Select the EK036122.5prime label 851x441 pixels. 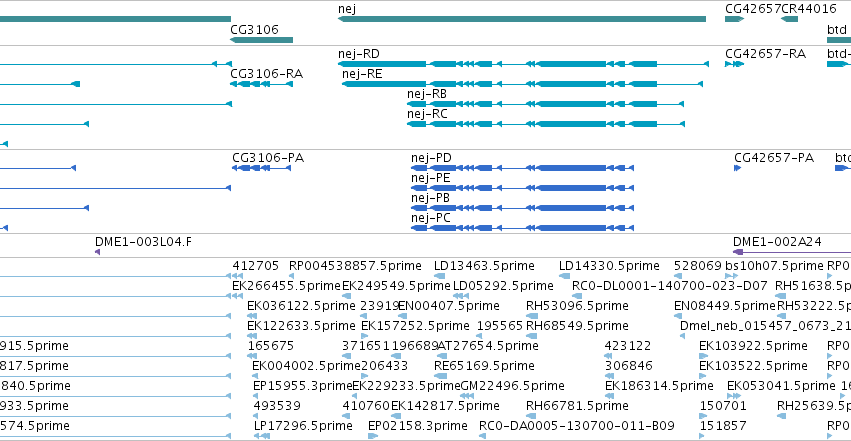[x=301, y=306]
